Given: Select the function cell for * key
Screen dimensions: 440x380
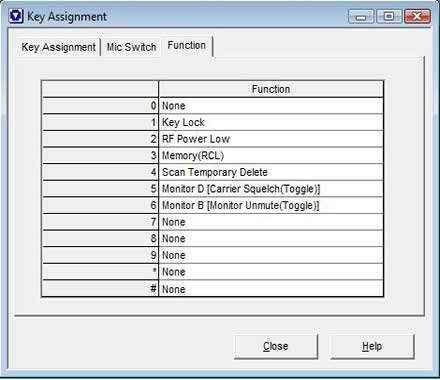Looking at the screenshot, I should (271, 272).
